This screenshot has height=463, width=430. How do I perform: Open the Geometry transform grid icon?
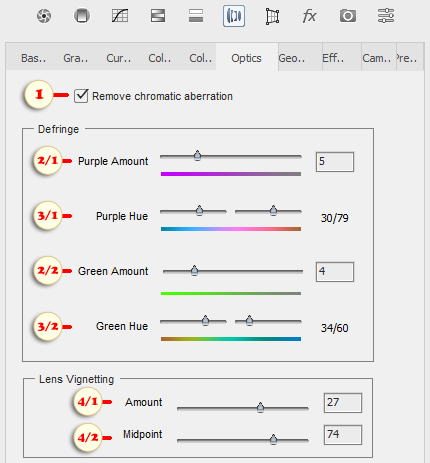[x=272, y=16]
